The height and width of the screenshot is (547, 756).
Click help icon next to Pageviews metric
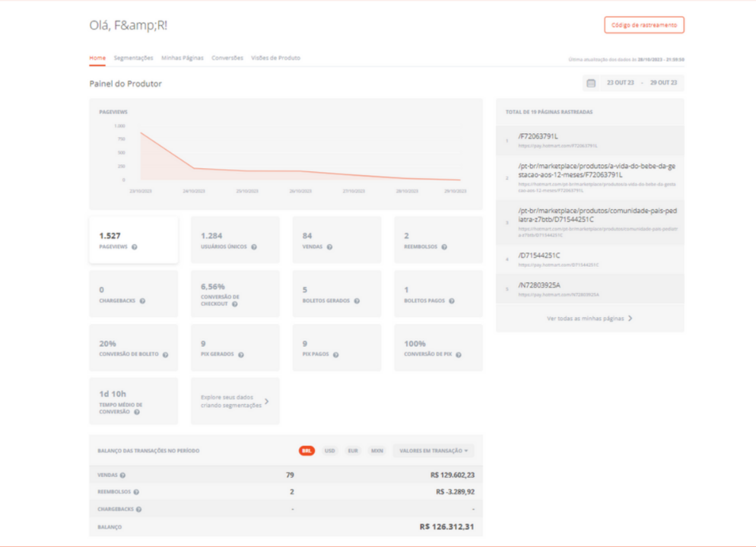click(x=135, y=247)
